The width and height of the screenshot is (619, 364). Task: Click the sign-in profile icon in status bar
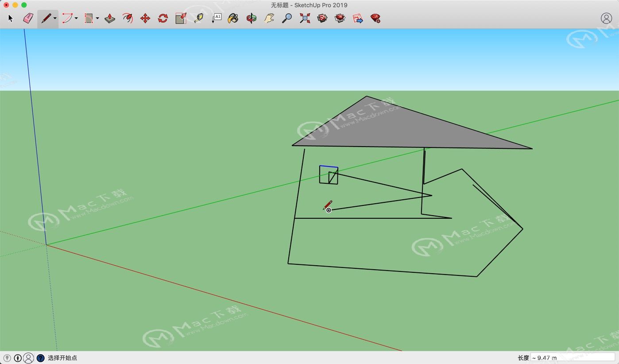pyautogui.click(x=29, y=358)
